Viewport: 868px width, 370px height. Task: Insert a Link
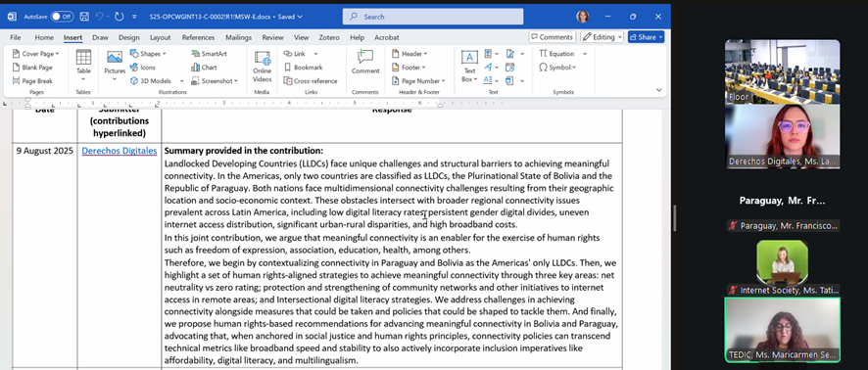pyautogui.click(x=295, y=54)
